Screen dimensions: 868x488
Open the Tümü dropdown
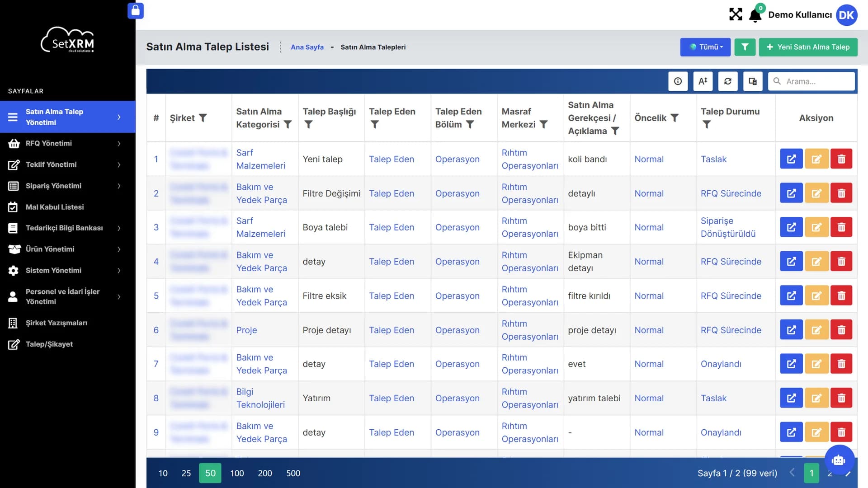point(705,47)
